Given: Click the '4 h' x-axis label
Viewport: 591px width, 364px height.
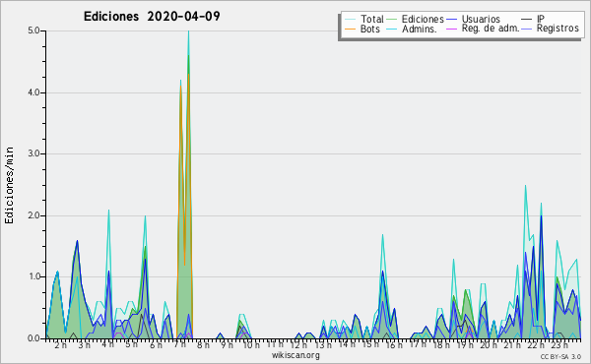Looking at the screenshot, I should (107, 344).
